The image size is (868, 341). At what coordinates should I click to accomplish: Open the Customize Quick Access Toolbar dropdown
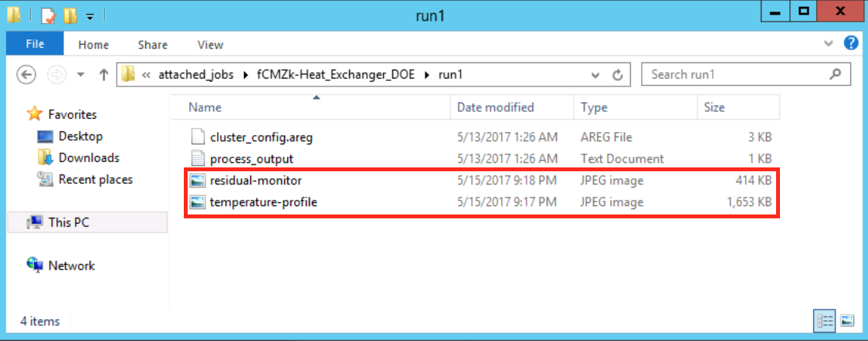90,15
